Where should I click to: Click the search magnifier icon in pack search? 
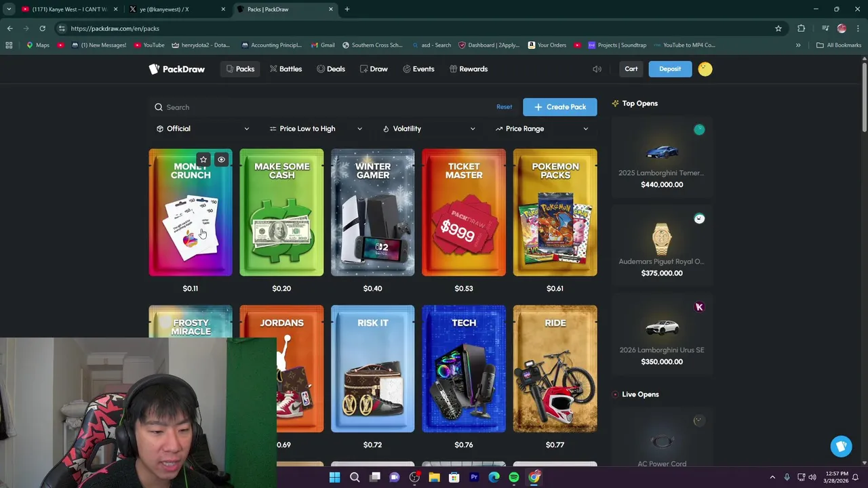159,107
